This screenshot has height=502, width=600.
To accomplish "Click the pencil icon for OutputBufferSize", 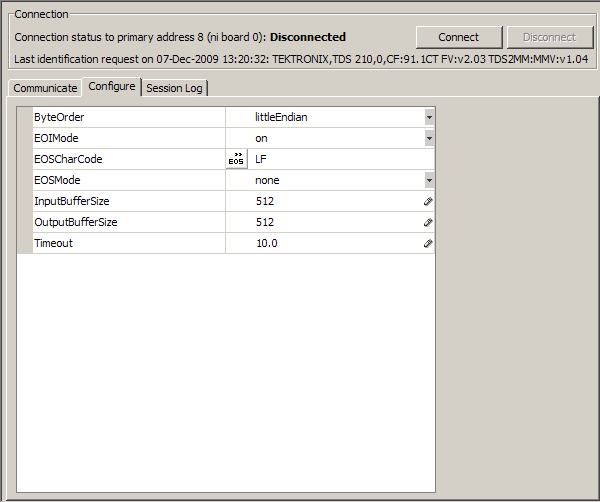I will click(428, 222).
